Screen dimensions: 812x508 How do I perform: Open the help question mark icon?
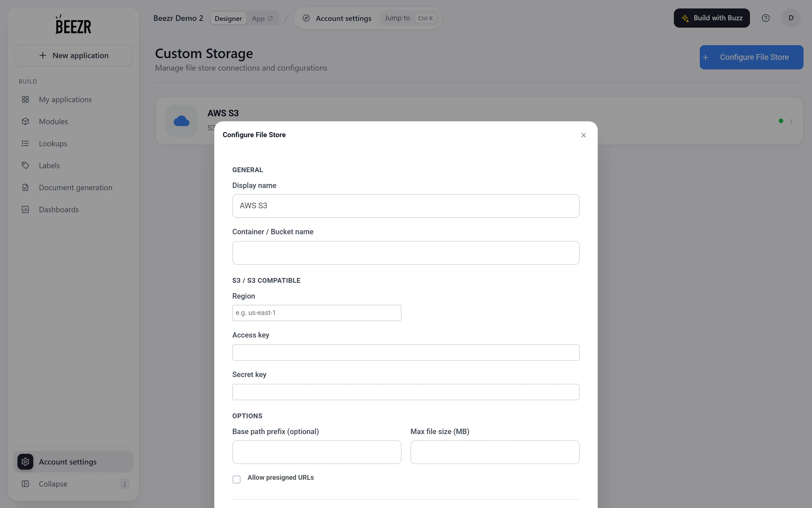(765, 18)
